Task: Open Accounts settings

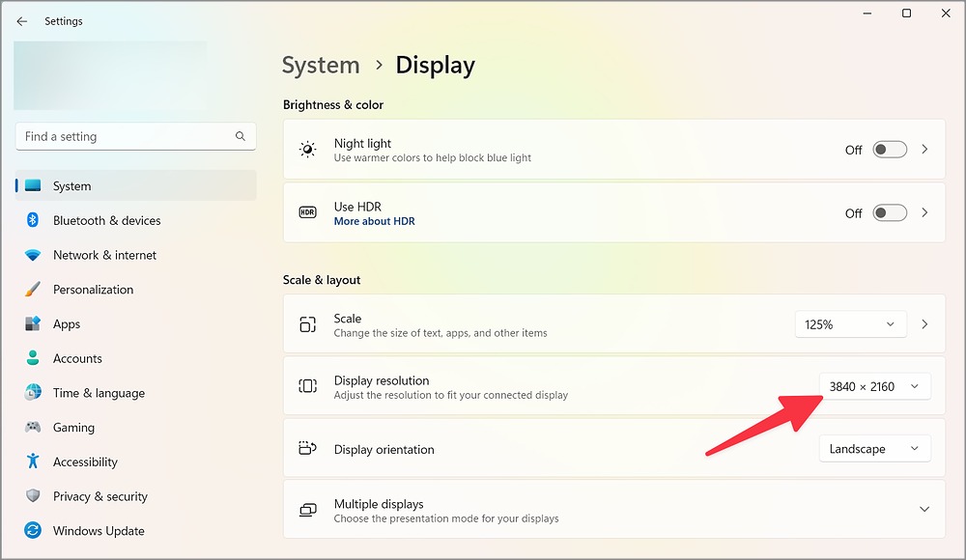Action: [135, 358]
